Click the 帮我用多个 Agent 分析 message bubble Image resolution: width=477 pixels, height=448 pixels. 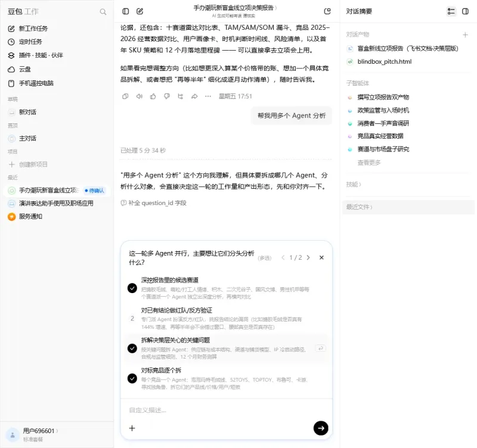point(292,116)
